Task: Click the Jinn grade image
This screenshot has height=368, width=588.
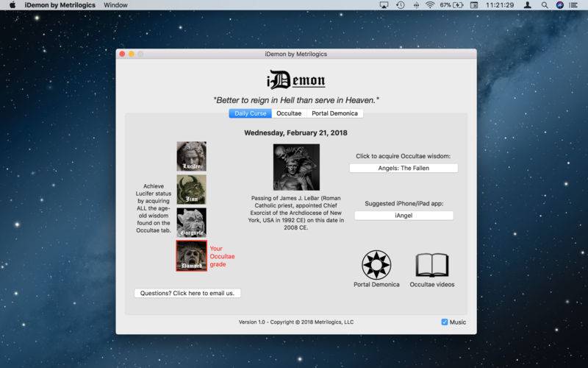Action: (x=191, y=189)
